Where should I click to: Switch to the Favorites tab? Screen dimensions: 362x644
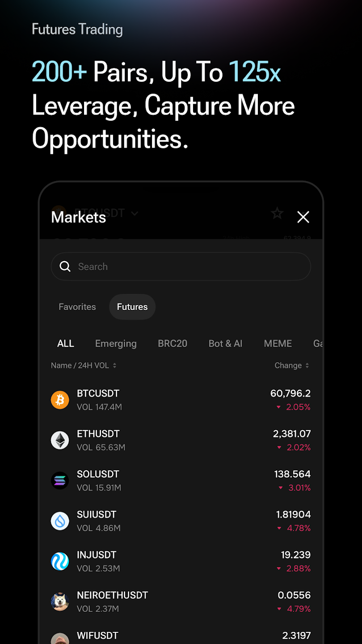77,307
